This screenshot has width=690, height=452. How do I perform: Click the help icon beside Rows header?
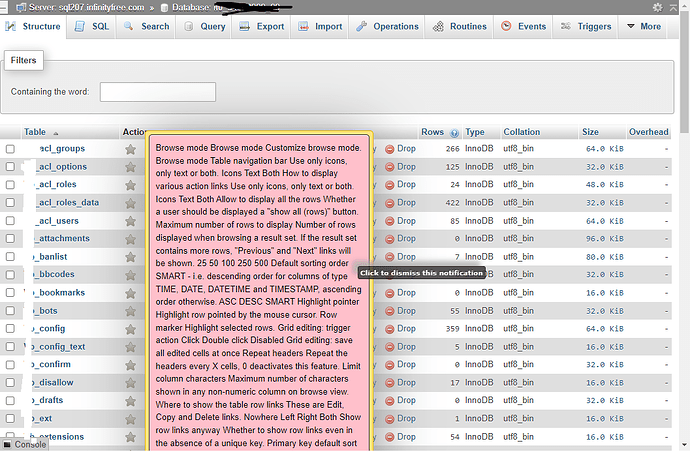[x=454, y=133]
